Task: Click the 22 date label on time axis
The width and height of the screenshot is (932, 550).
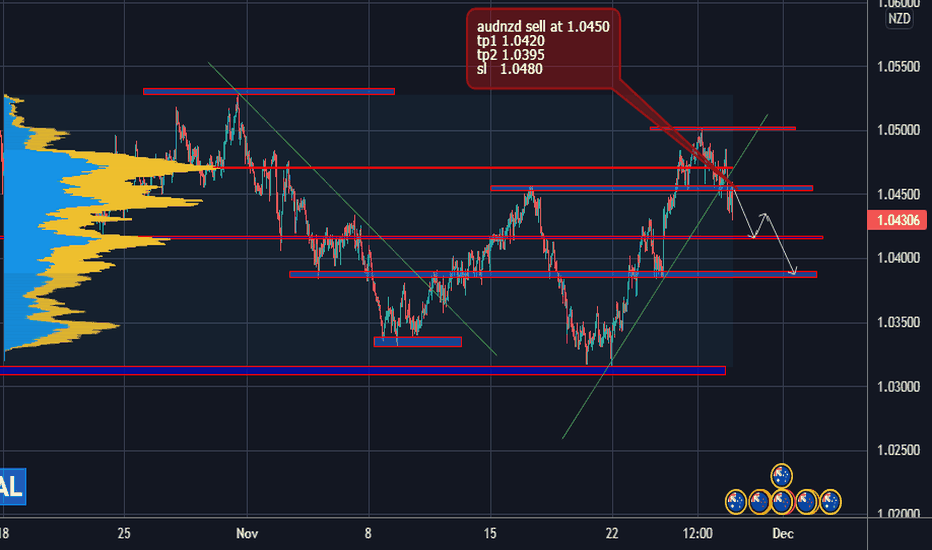Action: pos(612,533)
